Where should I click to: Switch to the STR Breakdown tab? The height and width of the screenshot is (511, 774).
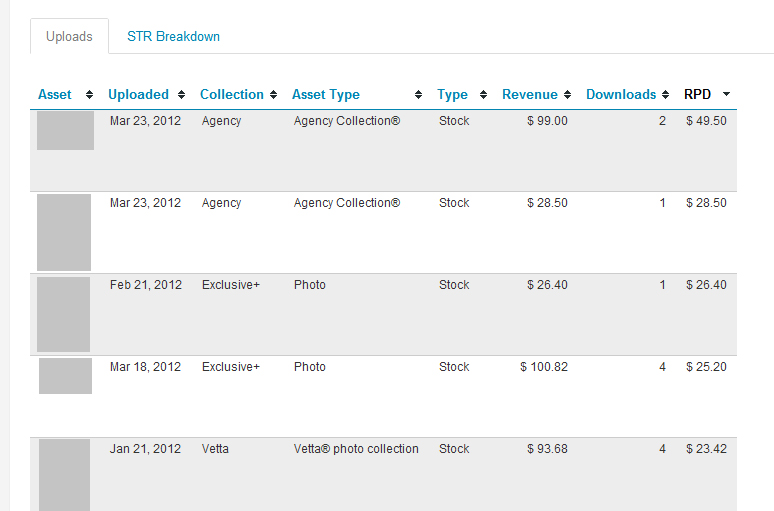click(x=173, y=37)
